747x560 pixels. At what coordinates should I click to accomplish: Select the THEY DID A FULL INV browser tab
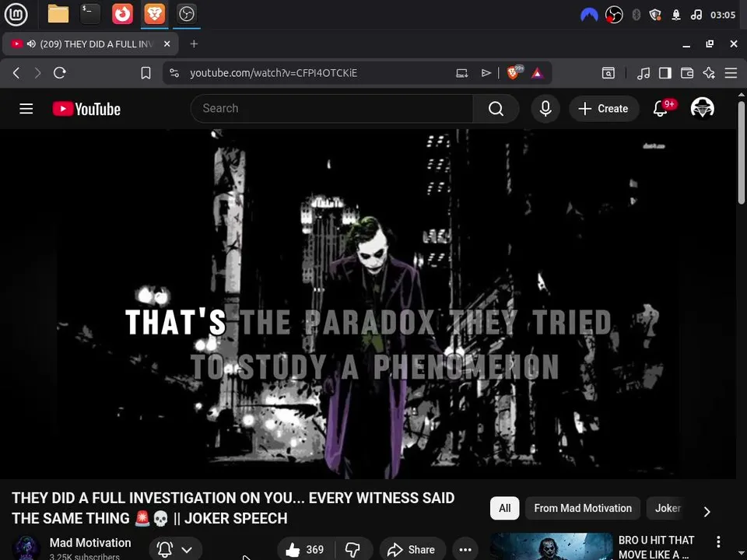[x=90, y=44]
